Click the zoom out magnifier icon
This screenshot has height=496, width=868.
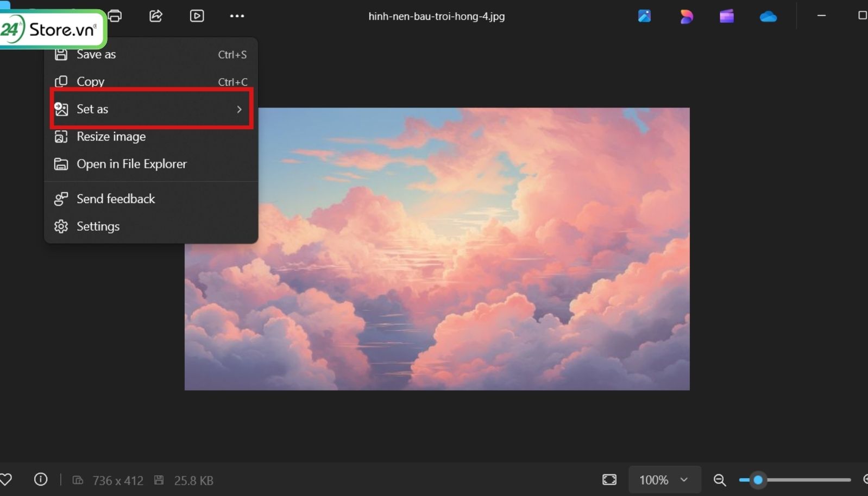pos(720,480)
